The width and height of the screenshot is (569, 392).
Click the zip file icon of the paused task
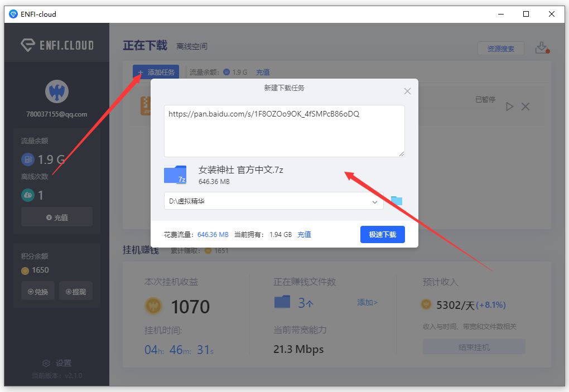(146, 106)
